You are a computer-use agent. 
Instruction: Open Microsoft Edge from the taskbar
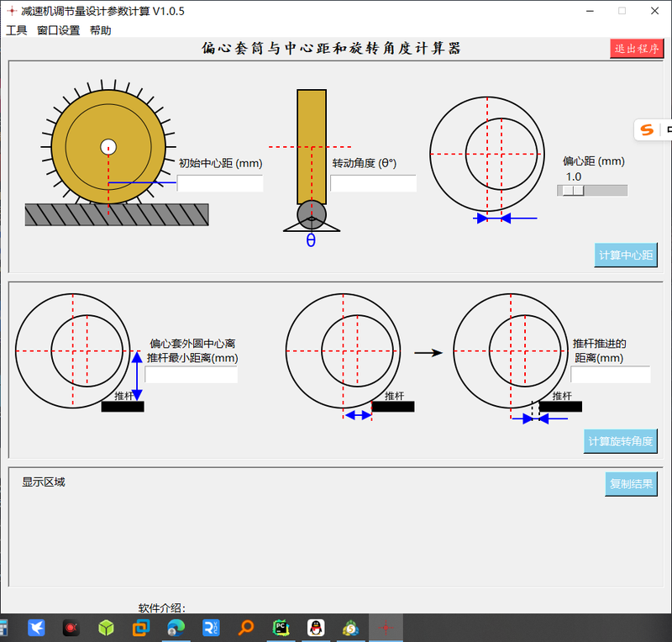point(176,628)
